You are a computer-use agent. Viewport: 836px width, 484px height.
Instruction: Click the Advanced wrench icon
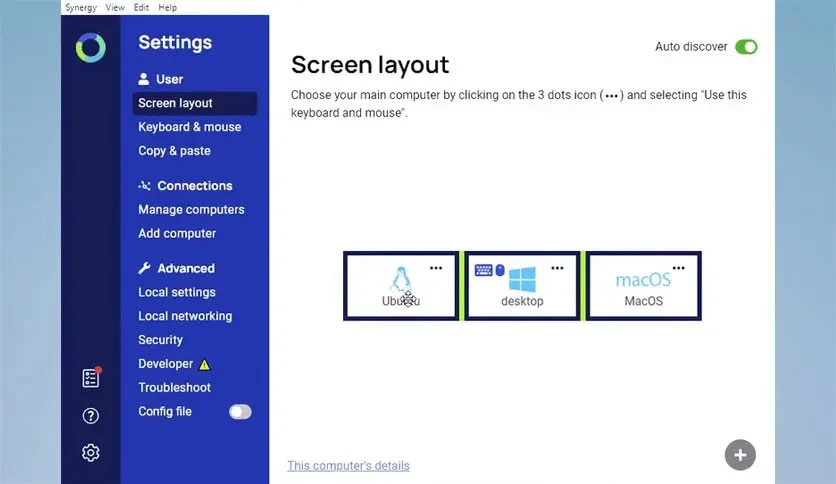[144, 268]
